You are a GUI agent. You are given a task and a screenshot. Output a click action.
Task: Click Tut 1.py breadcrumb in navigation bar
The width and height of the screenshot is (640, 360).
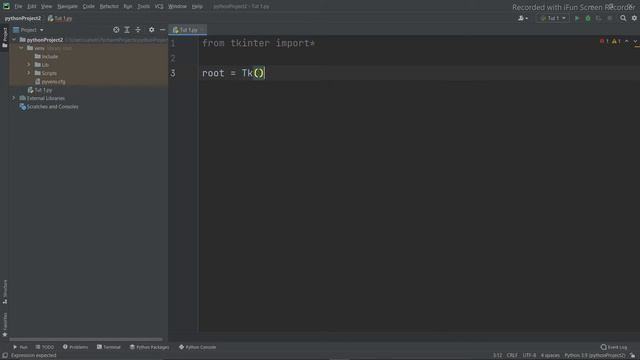pyautogui.click(x=60, y=18)
